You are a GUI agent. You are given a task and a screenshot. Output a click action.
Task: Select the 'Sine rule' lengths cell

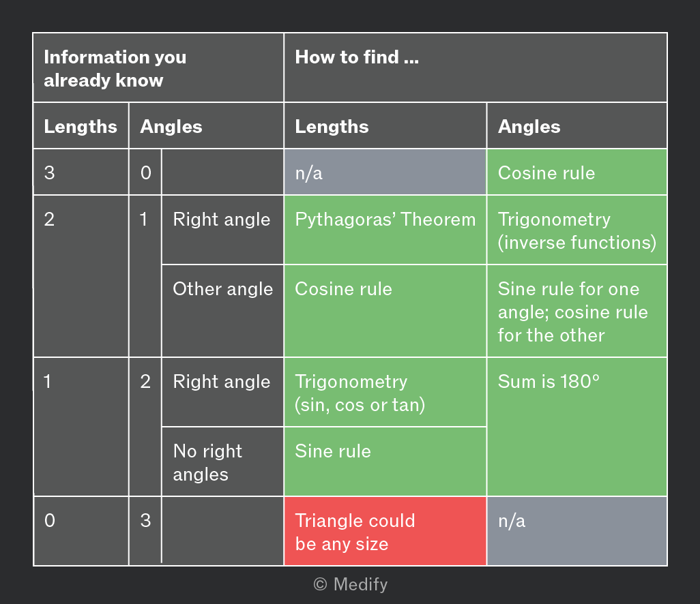(x=385, y=462)
